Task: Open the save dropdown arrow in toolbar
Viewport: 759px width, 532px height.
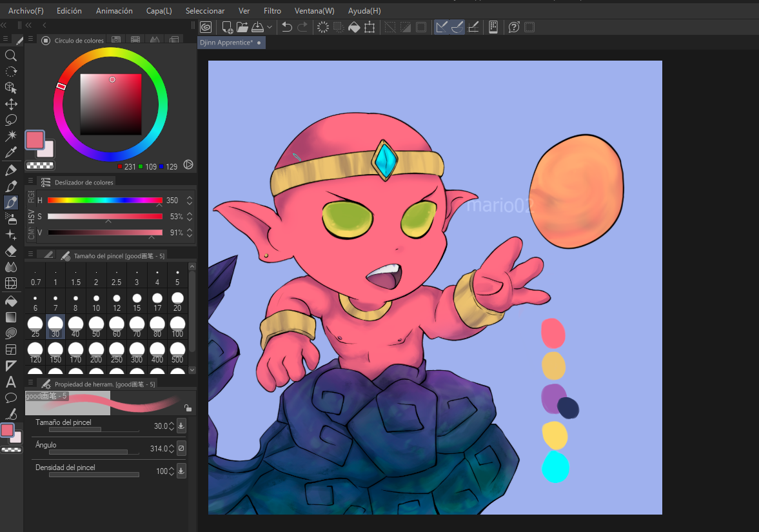Action: (x=270, y=27)
